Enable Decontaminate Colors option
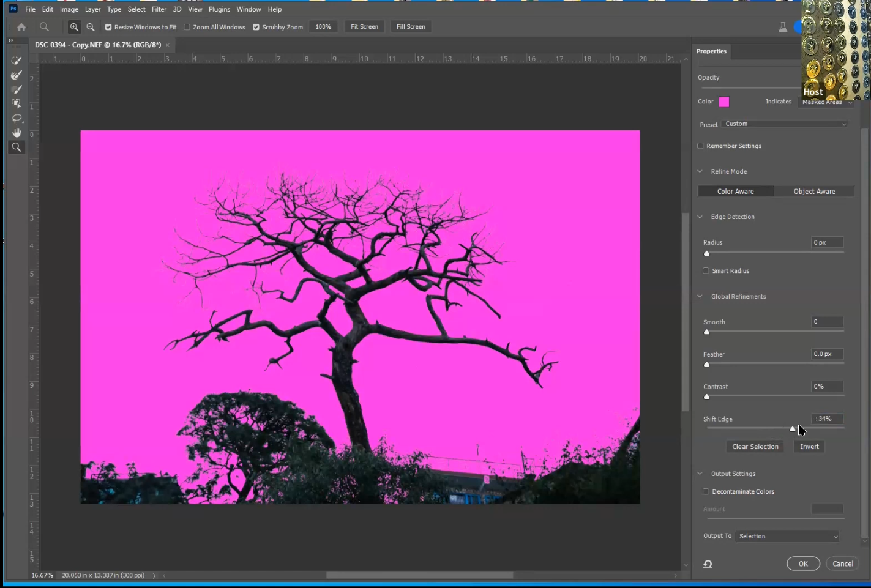Screen dimensions: 871x588 click(706, 492)
